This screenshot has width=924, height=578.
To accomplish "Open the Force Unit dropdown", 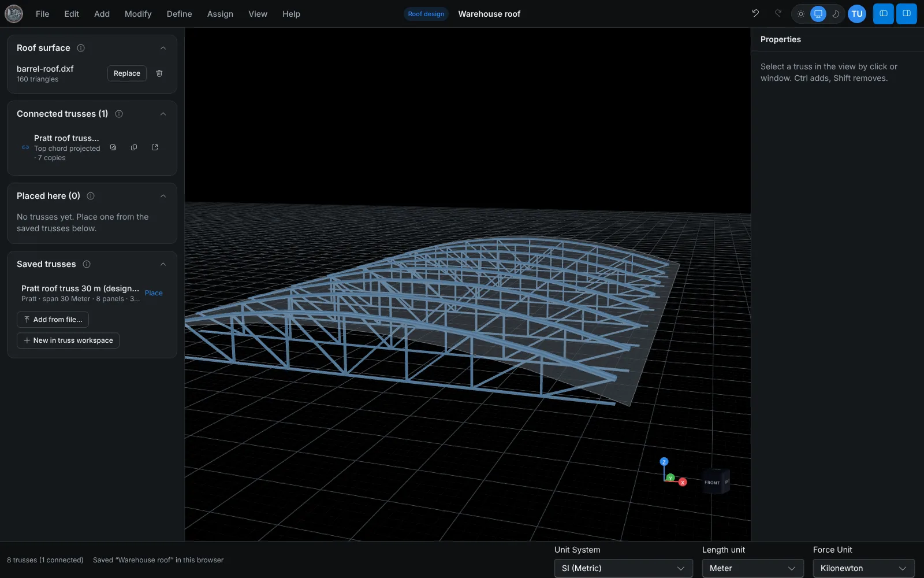I will (x=864, y=568).
